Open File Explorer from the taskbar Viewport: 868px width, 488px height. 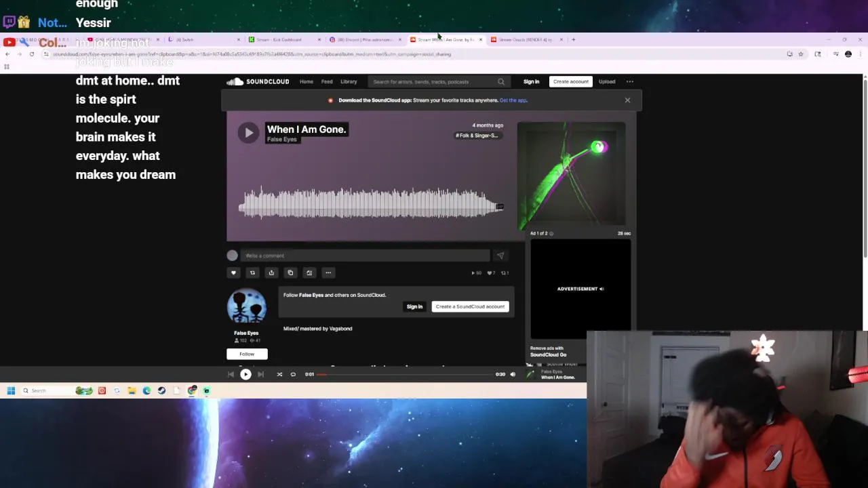(132, 390)
